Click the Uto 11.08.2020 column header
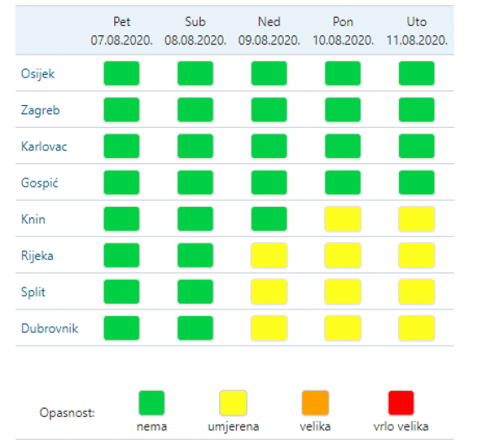The image size is (504, 444). click(417, 31)
